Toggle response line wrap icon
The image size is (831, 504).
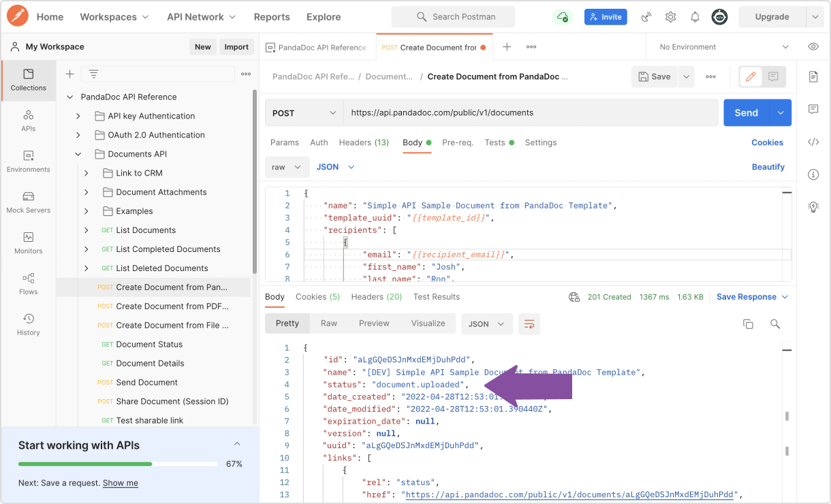529,324
